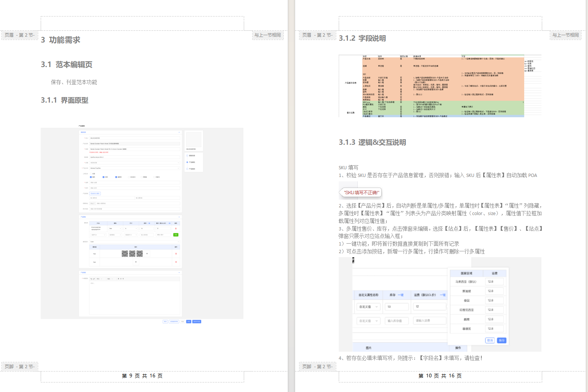Click the line starting '4、若存在必填未填写项'
Viewport: 588px width, 392px height.
(411, 358)
